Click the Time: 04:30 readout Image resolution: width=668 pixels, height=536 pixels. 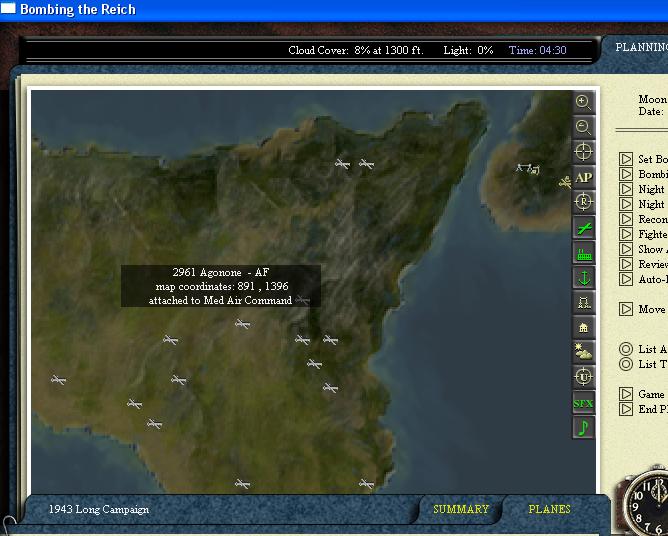tap(538, 50)
